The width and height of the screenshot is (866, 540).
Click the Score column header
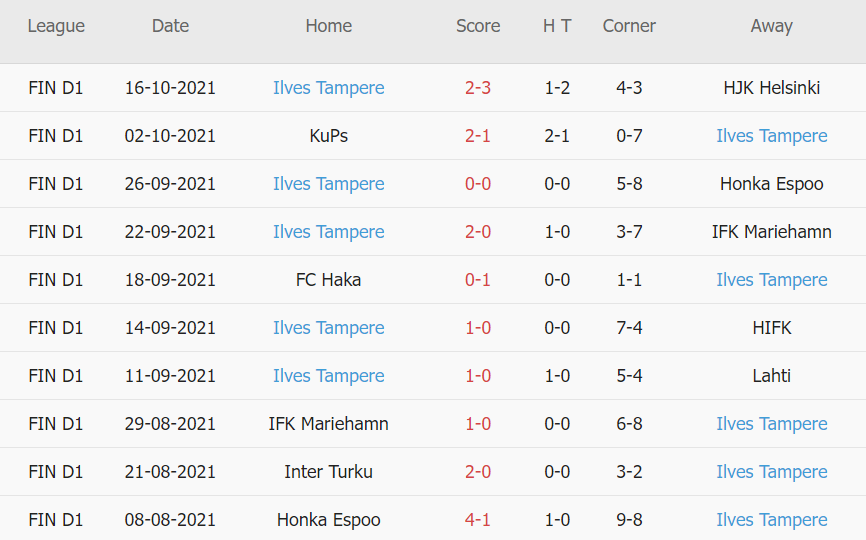pos(478,26)
